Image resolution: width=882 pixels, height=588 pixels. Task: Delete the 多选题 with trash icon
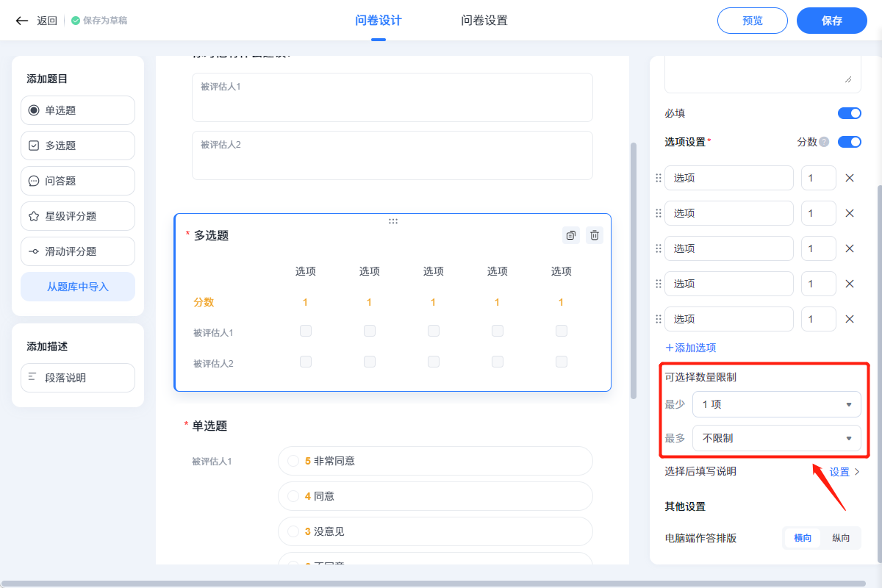click(x=595, y=235)
